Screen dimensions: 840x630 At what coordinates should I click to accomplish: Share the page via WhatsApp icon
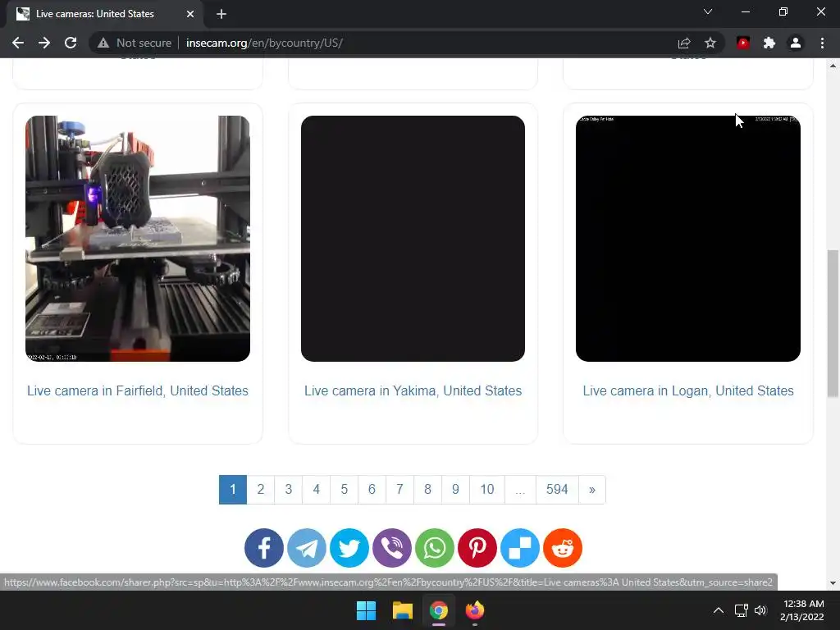(435, 547)
